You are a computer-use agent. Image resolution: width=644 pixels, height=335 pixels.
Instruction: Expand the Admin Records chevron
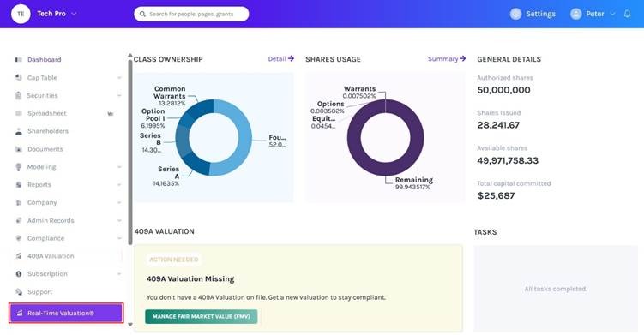click(119, 220)
